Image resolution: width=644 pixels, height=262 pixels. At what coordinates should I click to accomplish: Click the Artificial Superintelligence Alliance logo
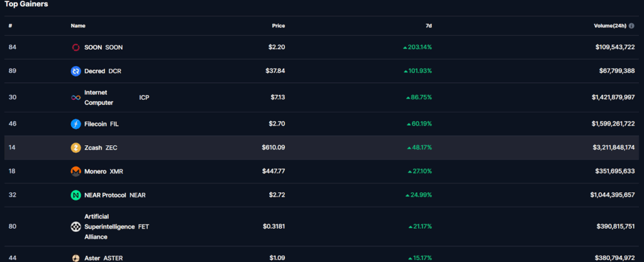click(x=75, y=227)
